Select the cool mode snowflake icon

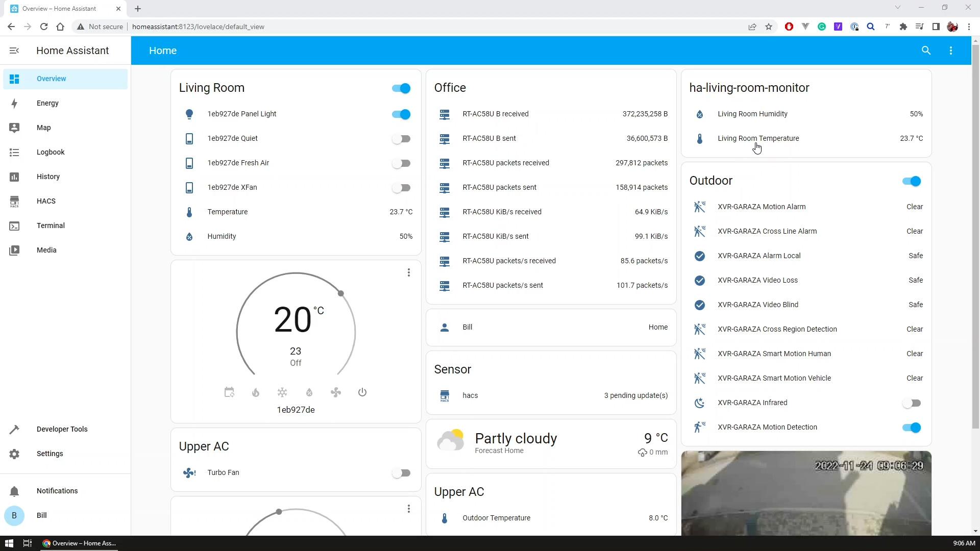pos(282,392)
